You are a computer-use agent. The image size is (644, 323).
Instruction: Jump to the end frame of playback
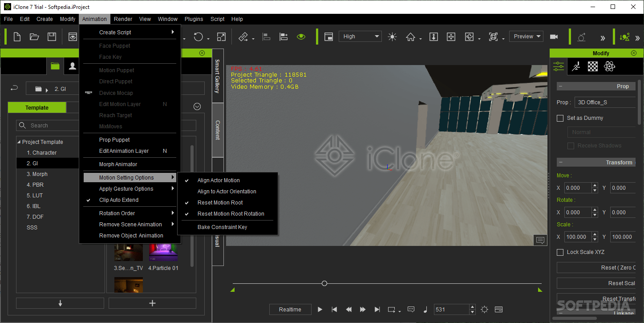click(x=377, y=309)
